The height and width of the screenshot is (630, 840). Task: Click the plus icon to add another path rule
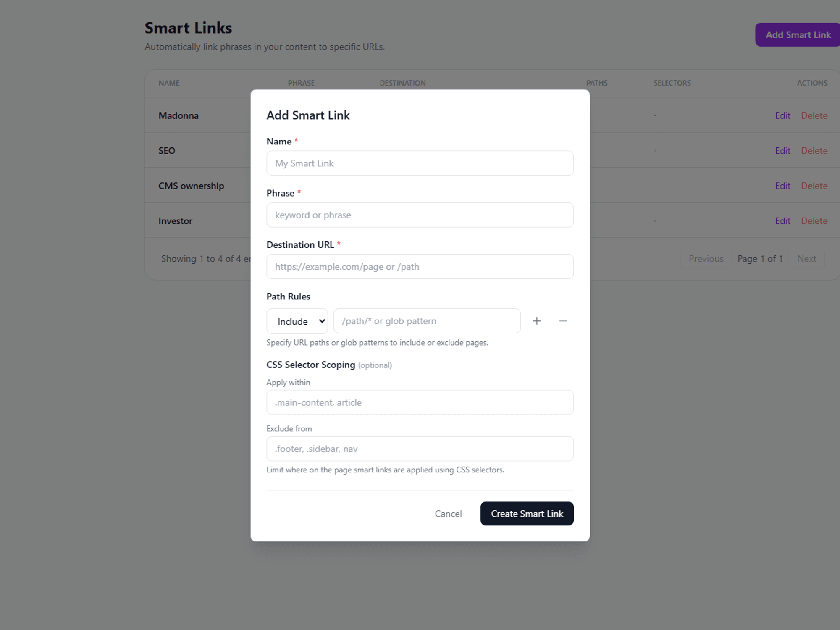[x=537, y=321]
